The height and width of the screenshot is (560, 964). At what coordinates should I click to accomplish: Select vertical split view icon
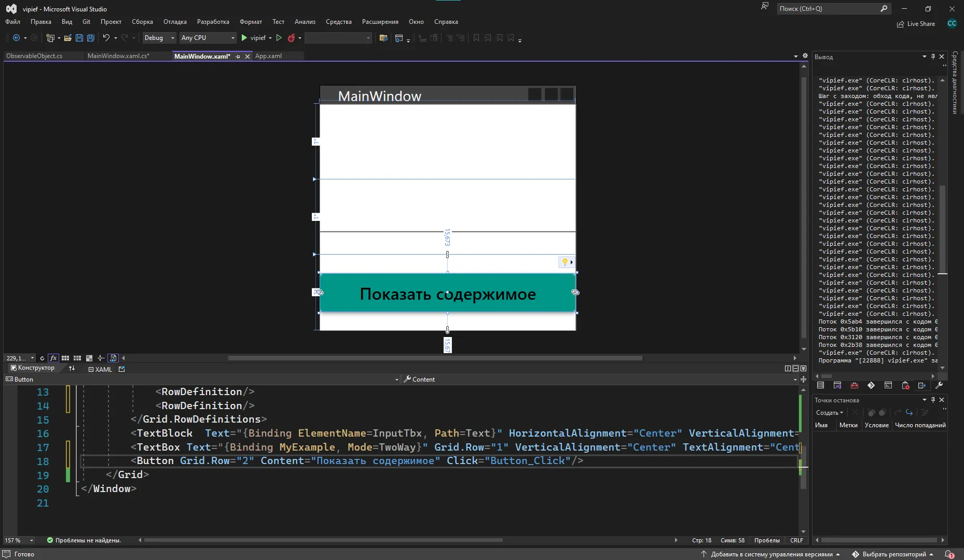coord(788,369)
